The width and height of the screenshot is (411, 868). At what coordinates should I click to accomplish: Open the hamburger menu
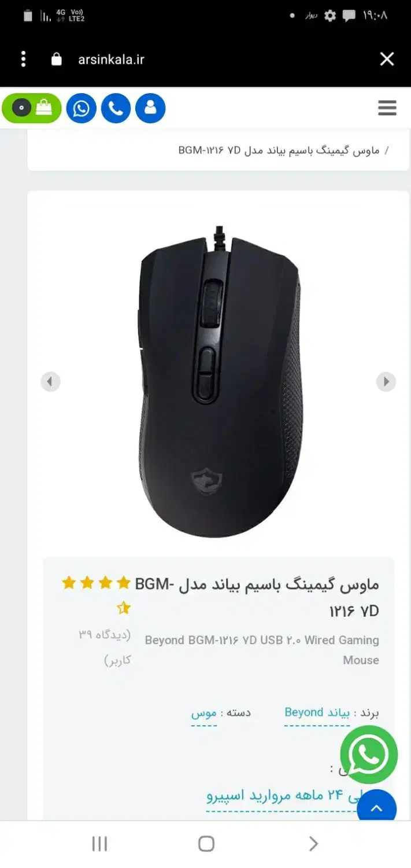point(387,108)
